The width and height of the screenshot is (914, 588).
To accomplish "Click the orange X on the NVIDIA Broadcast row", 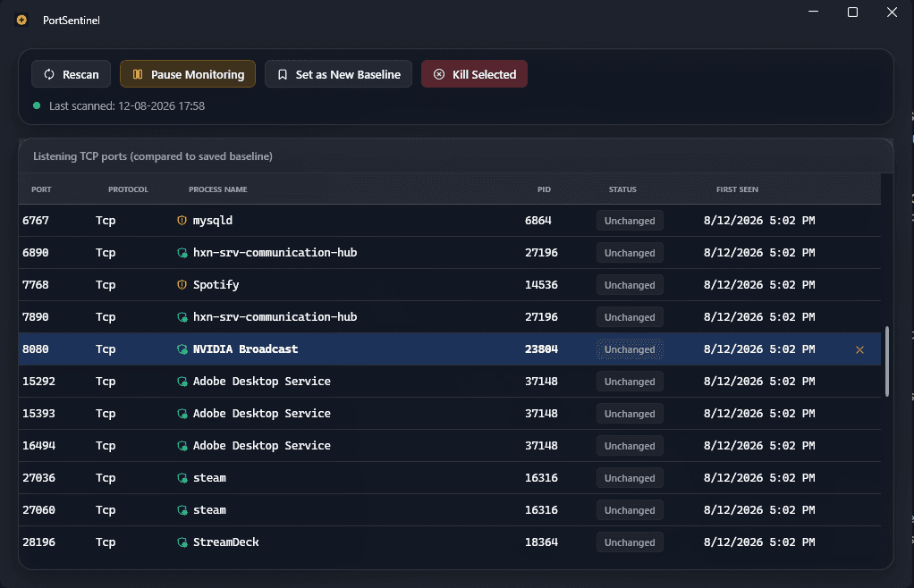I will [859, 350].
